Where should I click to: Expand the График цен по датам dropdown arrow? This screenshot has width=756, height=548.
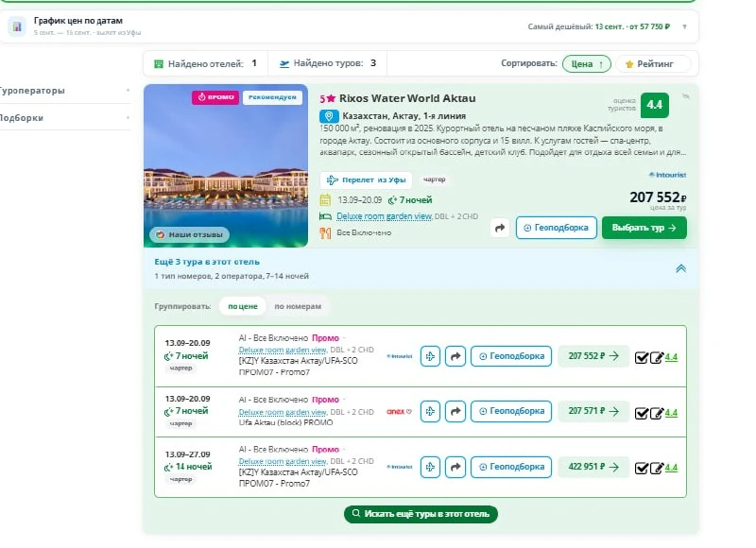pyautogui.click(x=684, y=27)
